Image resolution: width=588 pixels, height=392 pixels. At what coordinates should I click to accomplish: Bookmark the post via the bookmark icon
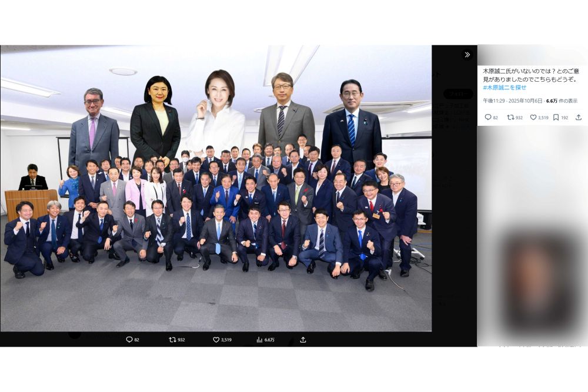(556, 117)
